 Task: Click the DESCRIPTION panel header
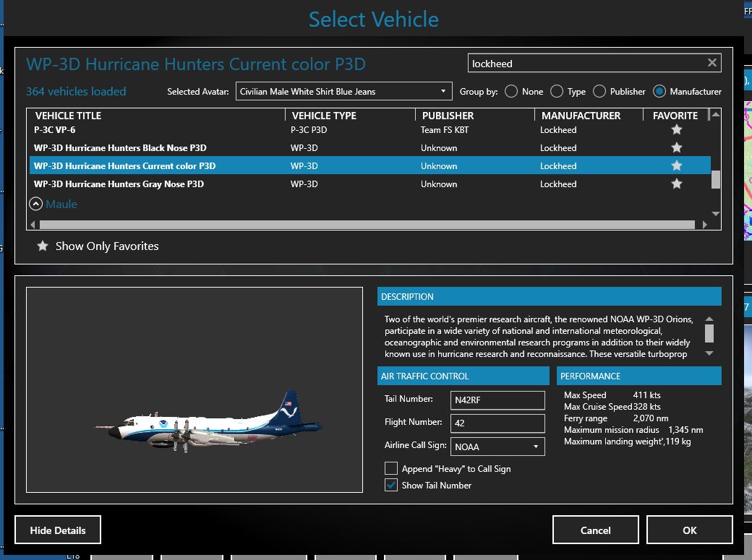tap(549, 296)
